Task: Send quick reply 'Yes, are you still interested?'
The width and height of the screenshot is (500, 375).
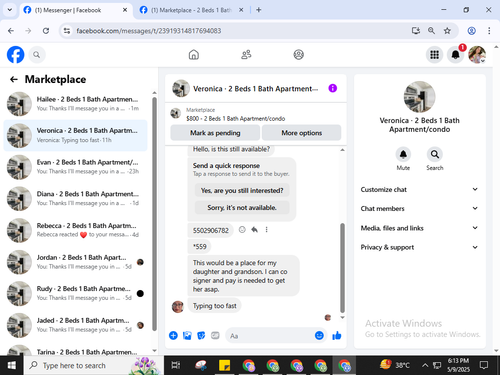Action: point(242,190)
